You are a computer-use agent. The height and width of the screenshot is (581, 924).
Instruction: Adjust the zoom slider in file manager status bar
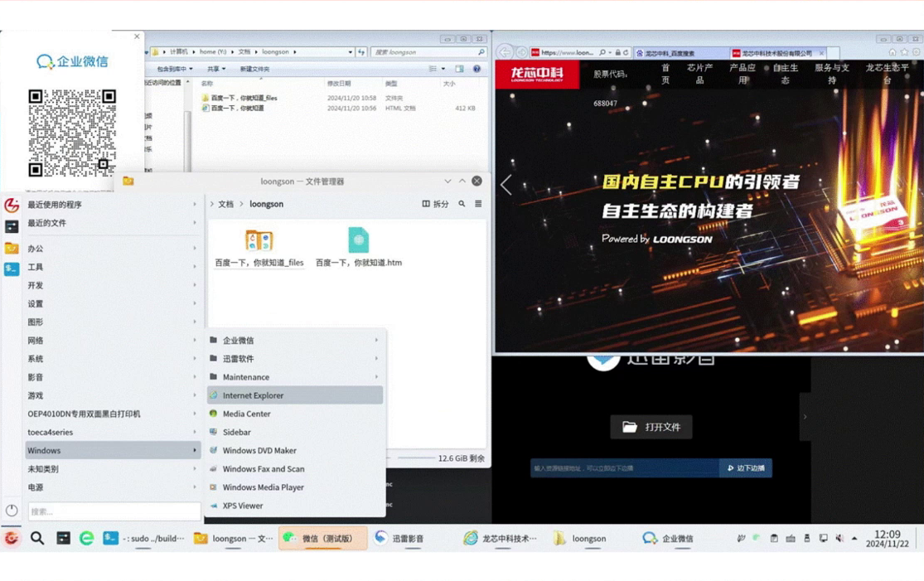(416, 458)
